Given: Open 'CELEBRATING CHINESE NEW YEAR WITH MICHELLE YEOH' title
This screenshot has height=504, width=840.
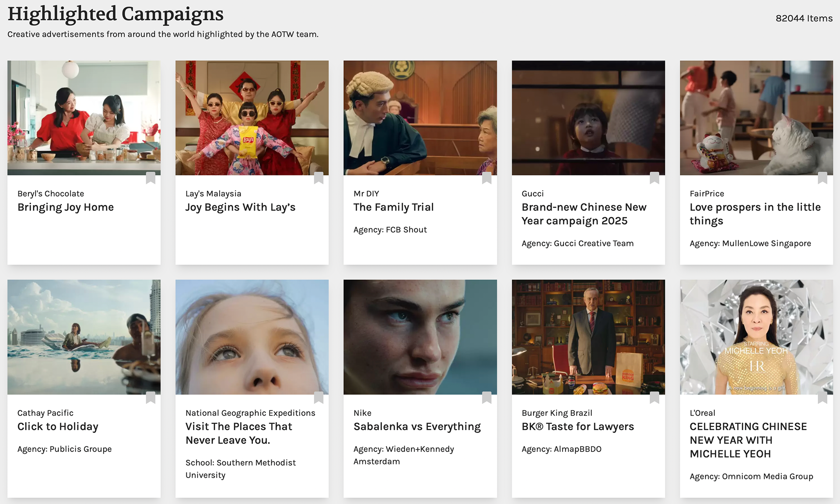Looking at the screenshot, I should pyautogui.click(x=748, y=440).
